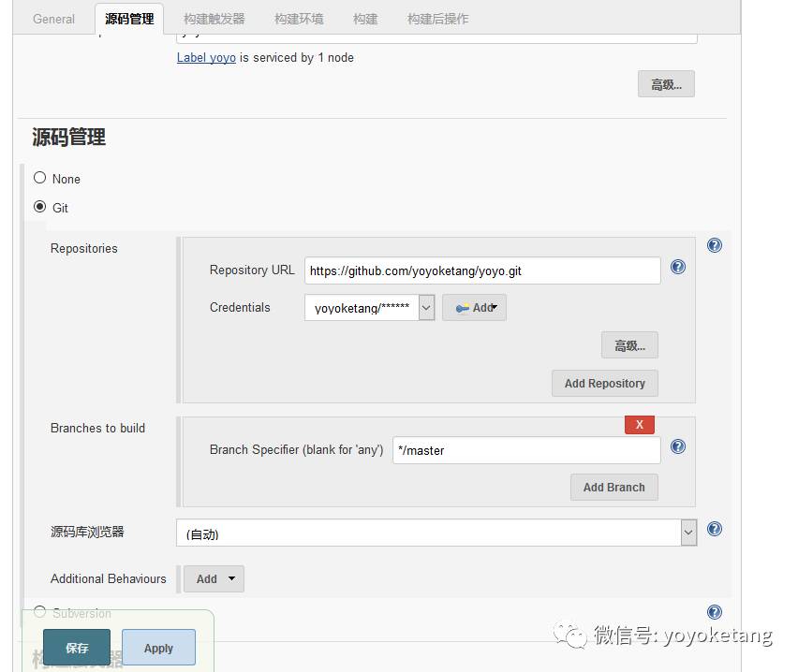The width and height of the screenshot is (798, 672).
Task: Click the Repositories label text
Action: click(x=84, y=248)
